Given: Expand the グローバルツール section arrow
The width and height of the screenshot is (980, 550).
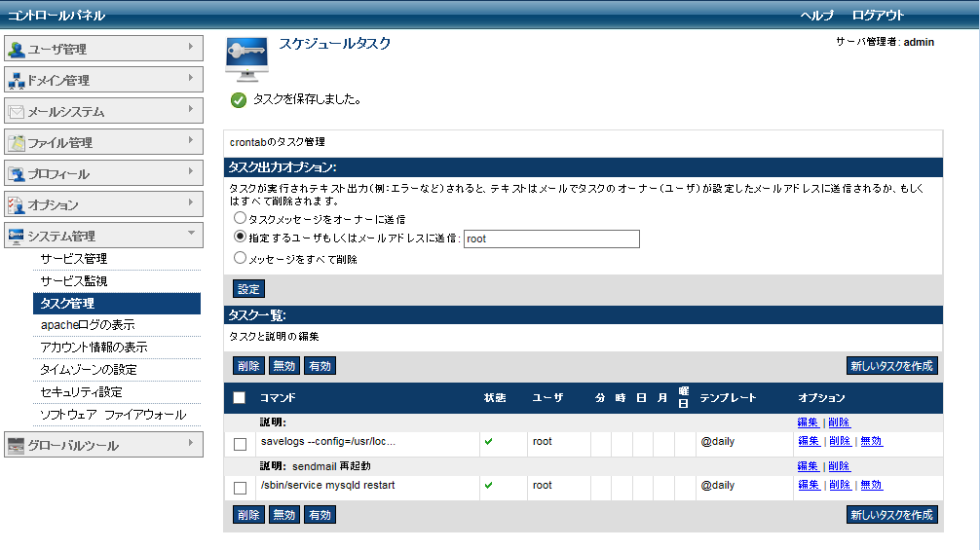Looking at the screenshot, I should [190, 442].
